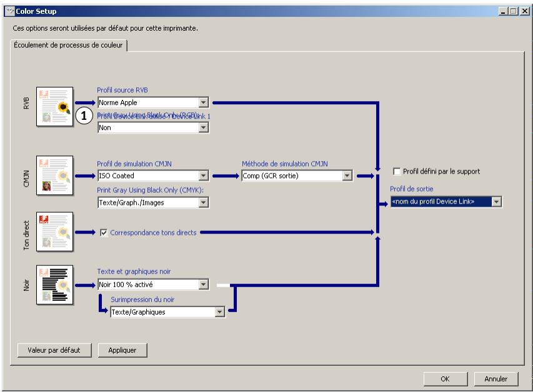Maximize the Color Setup window

tap(514, 11)
